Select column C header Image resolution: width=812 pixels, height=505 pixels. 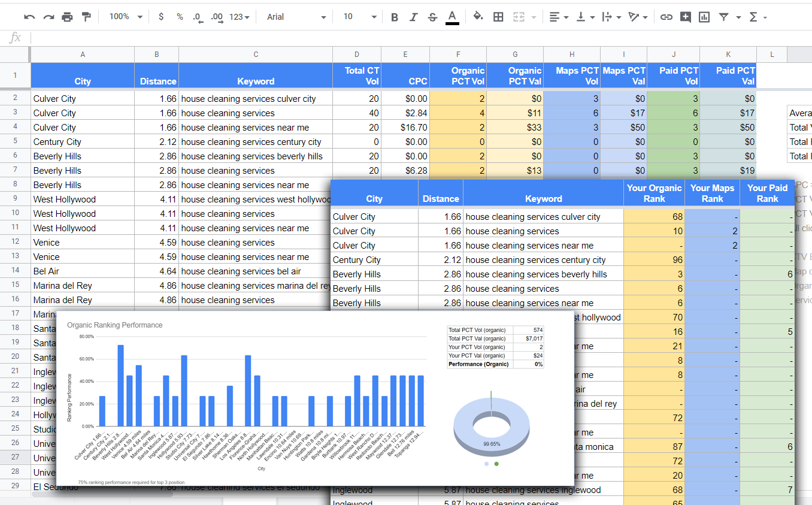tap(256, 55)
